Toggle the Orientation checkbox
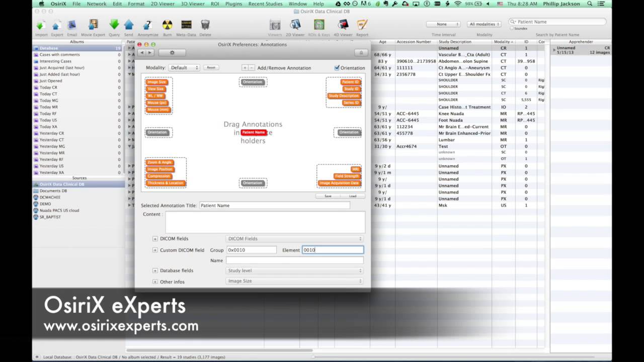Image resolution: width=644 pixels, height=362 pixels. (337, 68)
